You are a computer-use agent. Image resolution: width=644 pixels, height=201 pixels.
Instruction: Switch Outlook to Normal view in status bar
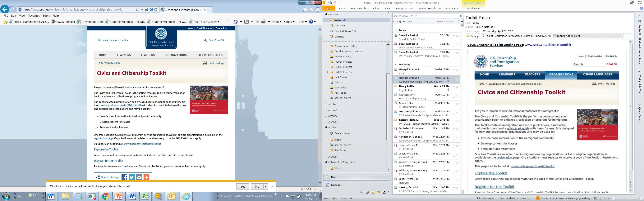point(595,199)
